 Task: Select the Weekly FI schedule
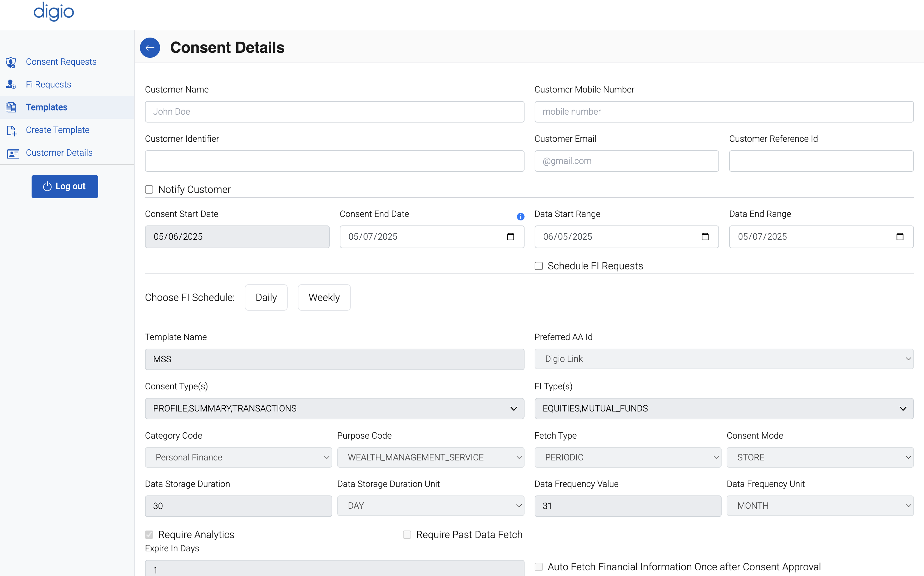coord(324,297)
